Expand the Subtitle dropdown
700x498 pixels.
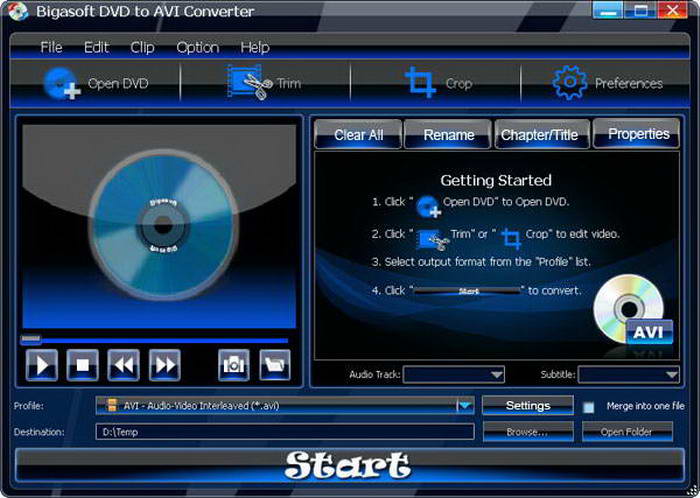click(x=630, y=374)
